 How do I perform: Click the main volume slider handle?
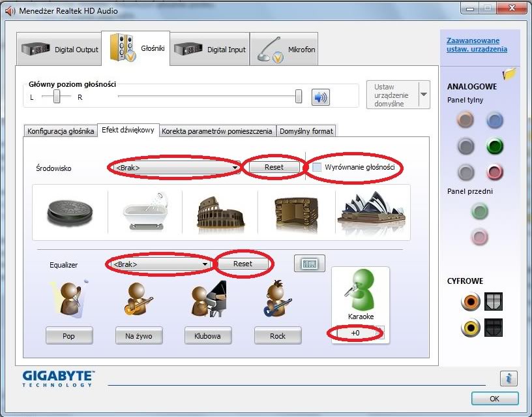pos(299,97)
